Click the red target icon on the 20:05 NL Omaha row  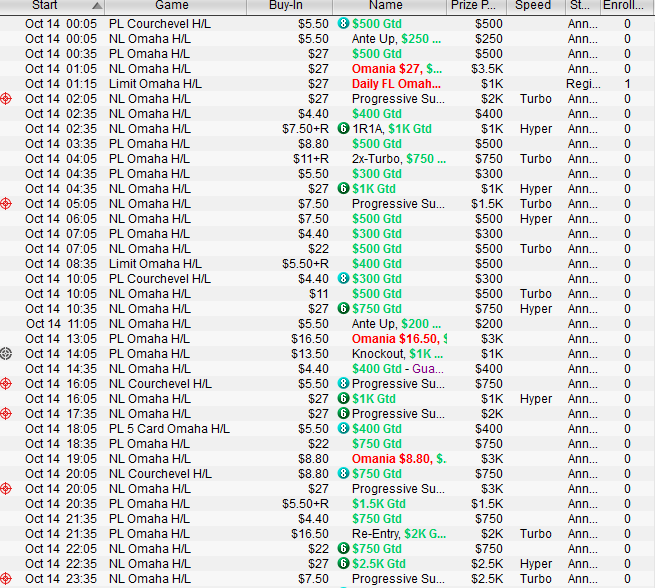6,489
